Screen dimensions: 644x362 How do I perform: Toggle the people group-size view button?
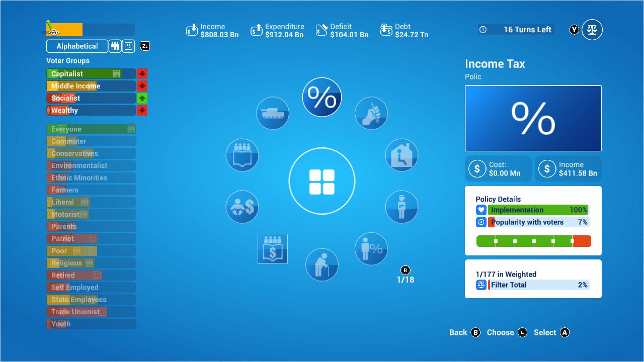(115, 46)
